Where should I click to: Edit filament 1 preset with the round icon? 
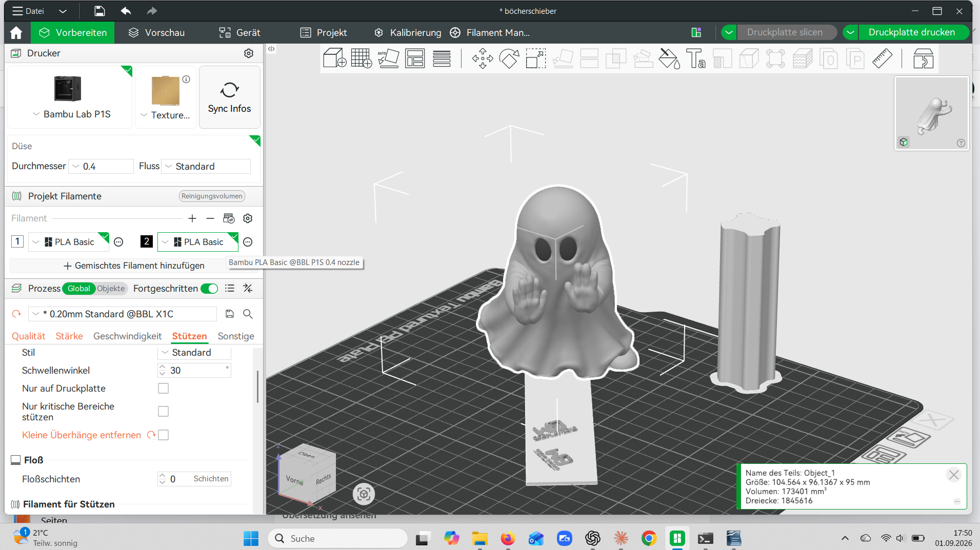tap(118, 242)
